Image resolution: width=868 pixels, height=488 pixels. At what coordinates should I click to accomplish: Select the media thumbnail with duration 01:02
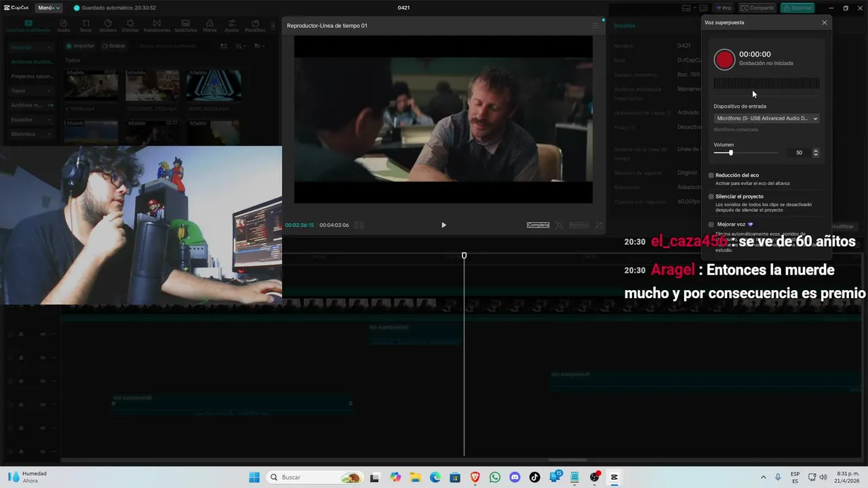click(x=92, y=85)
